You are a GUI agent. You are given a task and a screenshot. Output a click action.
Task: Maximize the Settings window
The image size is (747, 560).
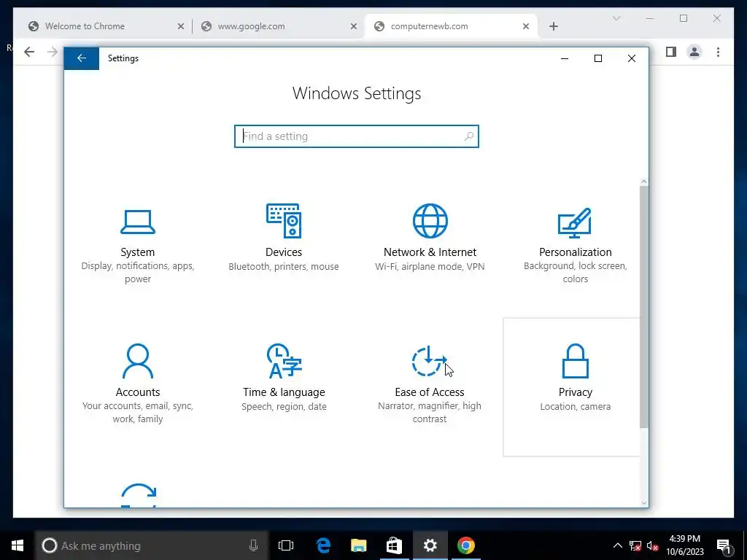pyautogui.click(x=598, y=58)
